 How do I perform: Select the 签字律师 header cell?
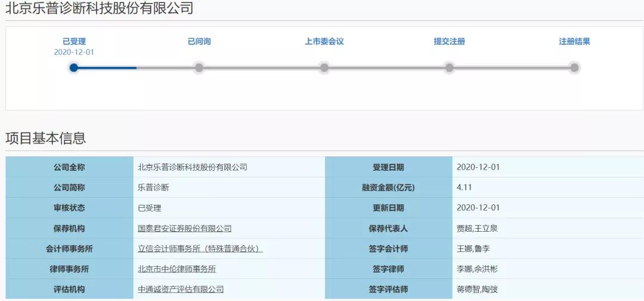click(x=389, y=269)
